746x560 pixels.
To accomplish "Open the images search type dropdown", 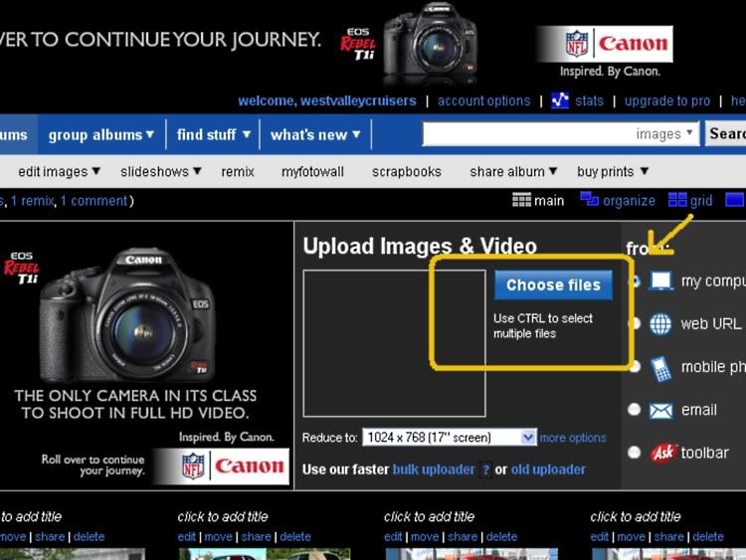I will coord(664,134).
